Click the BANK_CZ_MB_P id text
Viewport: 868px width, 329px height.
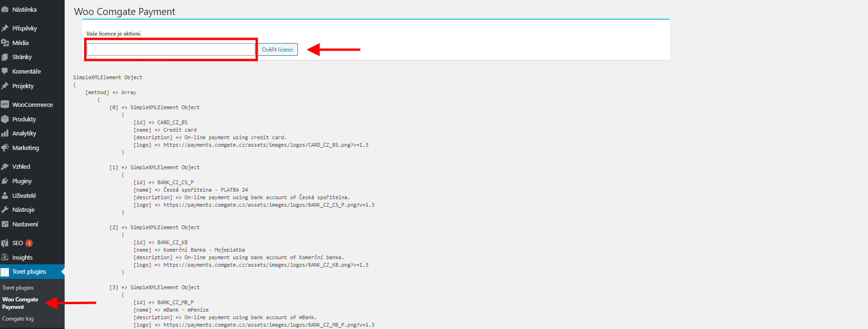click(175, 302)
